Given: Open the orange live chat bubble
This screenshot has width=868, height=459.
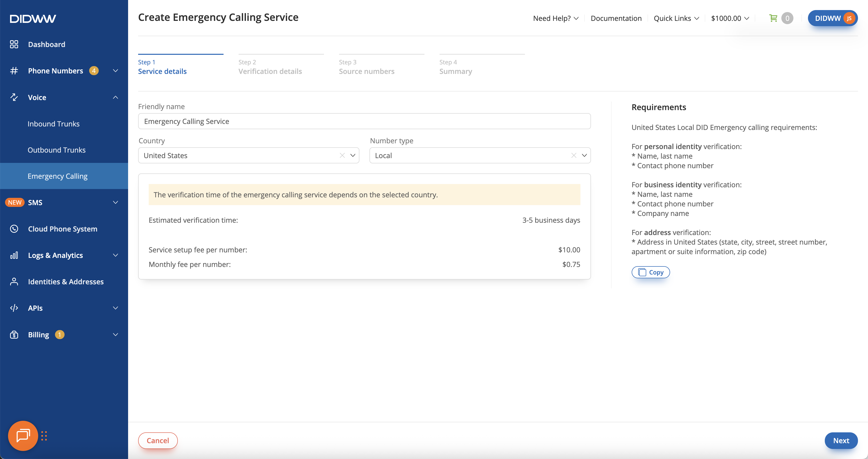Looking at the screenshot, I should 23,435.
